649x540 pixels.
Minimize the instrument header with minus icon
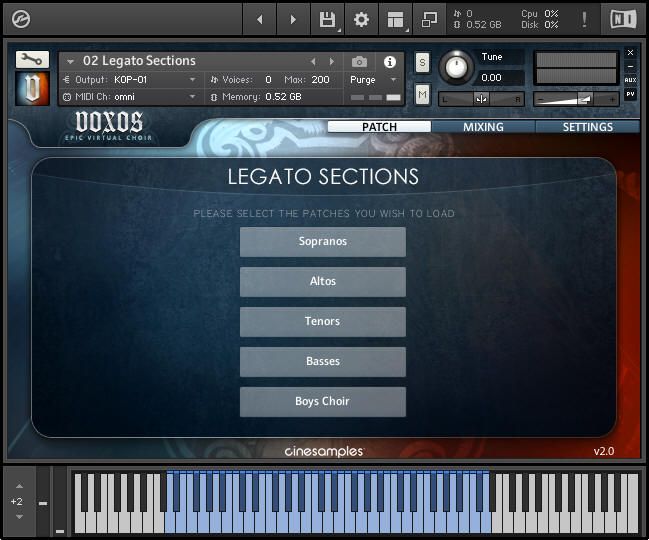click(x=630, y=66)
